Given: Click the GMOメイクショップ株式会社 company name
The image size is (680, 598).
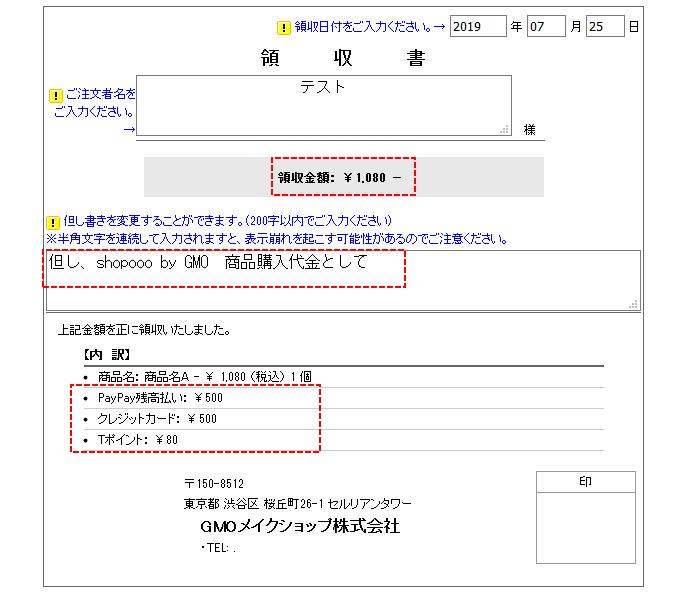Looking at the screenshot, I should [299, 526].
